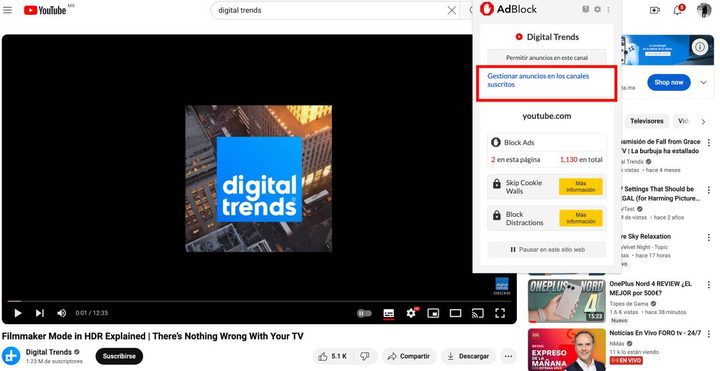Open the AdBlock three-dot more options menu

[608, 9]
